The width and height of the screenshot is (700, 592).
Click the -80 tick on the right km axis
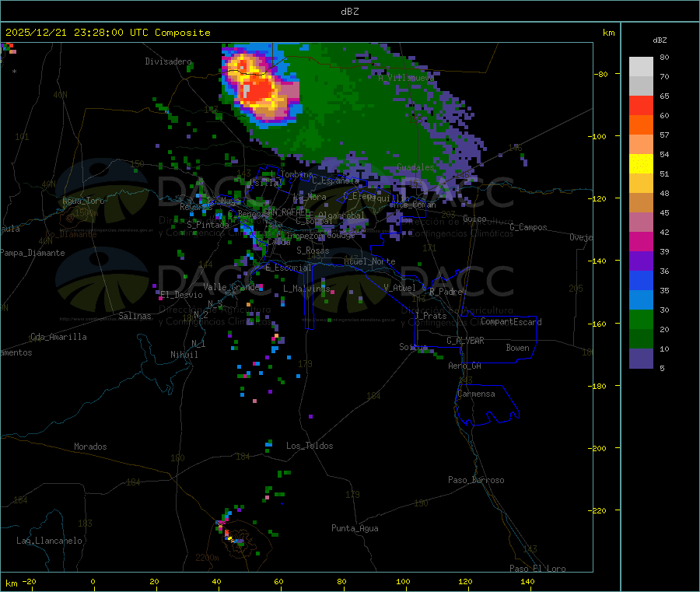[x=601, y=74]
